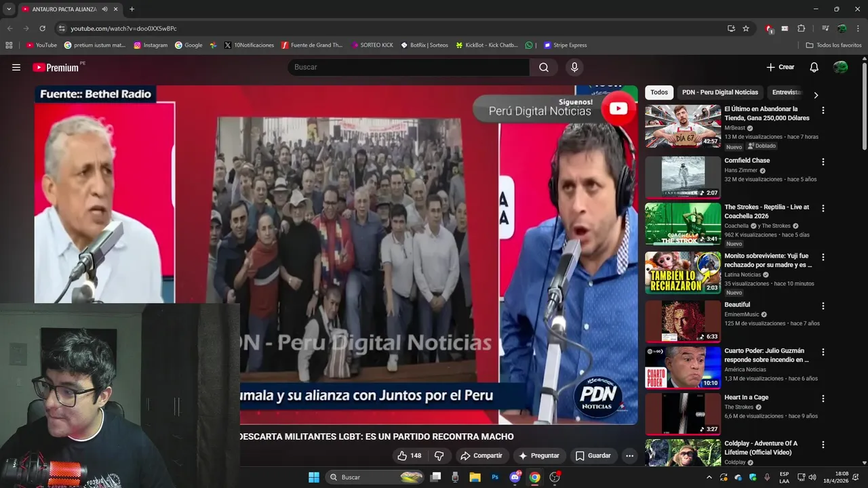Viewport: 868px width, 488px height.
Task: Open options for Beautiful by EminemMusic
Action: pyautogui.click(x=823, y=306)
